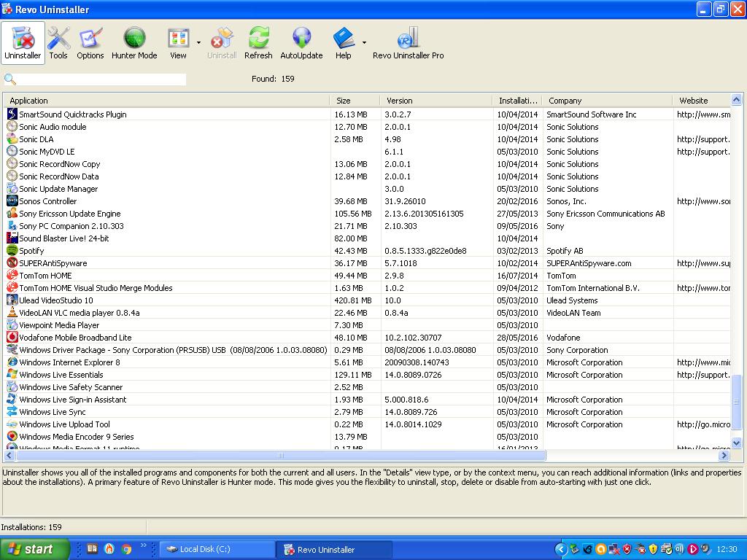Click the horizontal scrollbar thumb
This screenshot has height=560, width=747.
[x=281, y=456]
